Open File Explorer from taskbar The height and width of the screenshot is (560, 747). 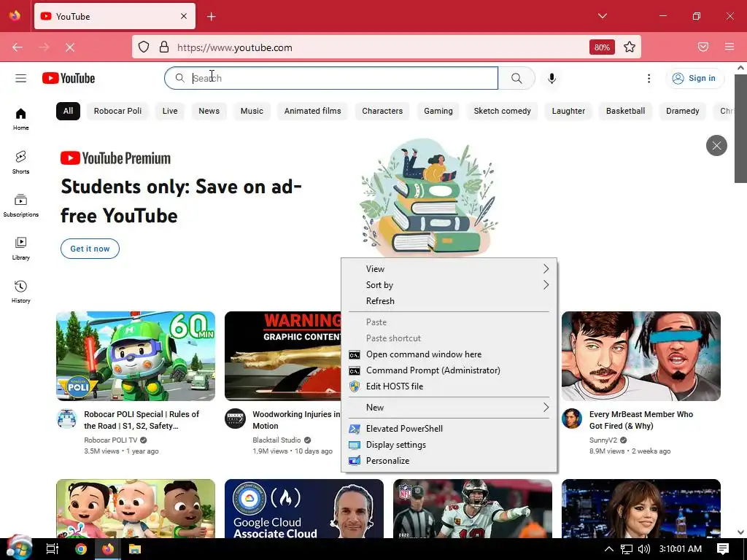coord(135,549)
